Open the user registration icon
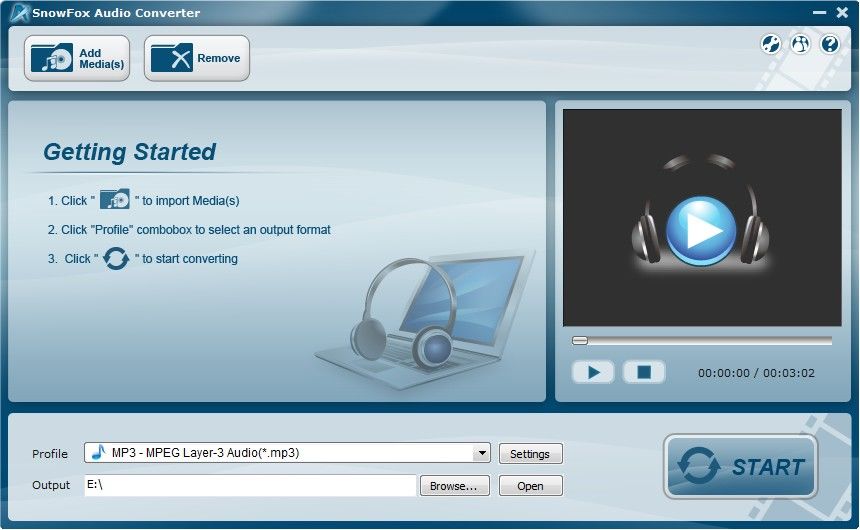Screen dimensions: 860x530 (800, 44)
